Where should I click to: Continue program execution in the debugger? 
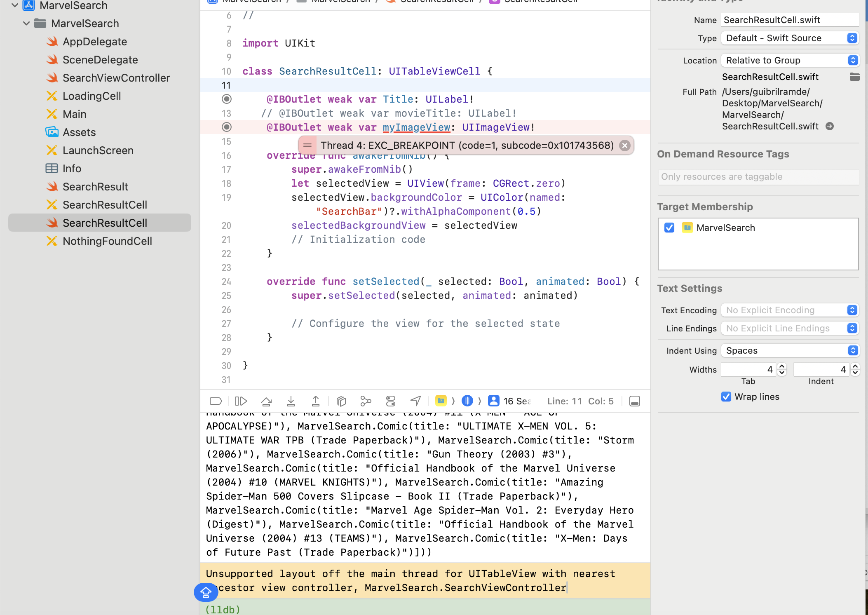(241, 401)
